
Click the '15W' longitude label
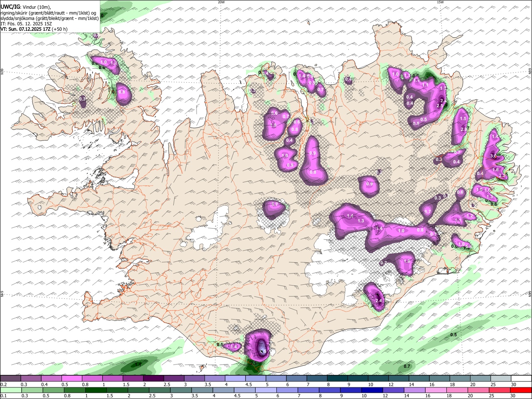(x=440, y=2)
